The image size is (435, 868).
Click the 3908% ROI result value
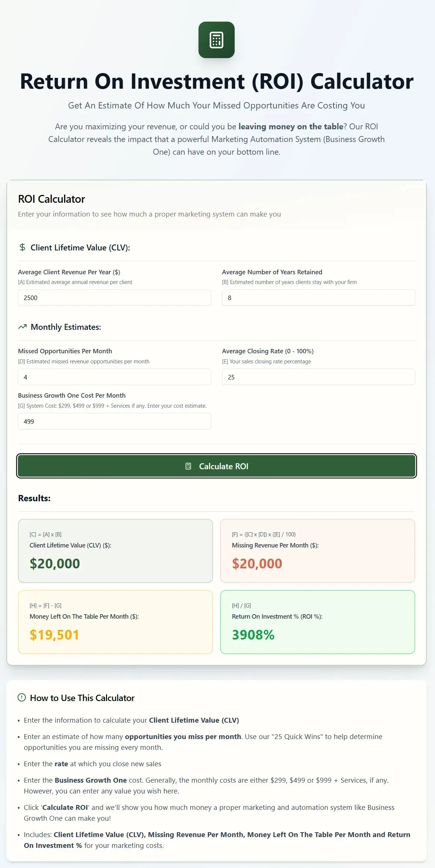(253, 635)
